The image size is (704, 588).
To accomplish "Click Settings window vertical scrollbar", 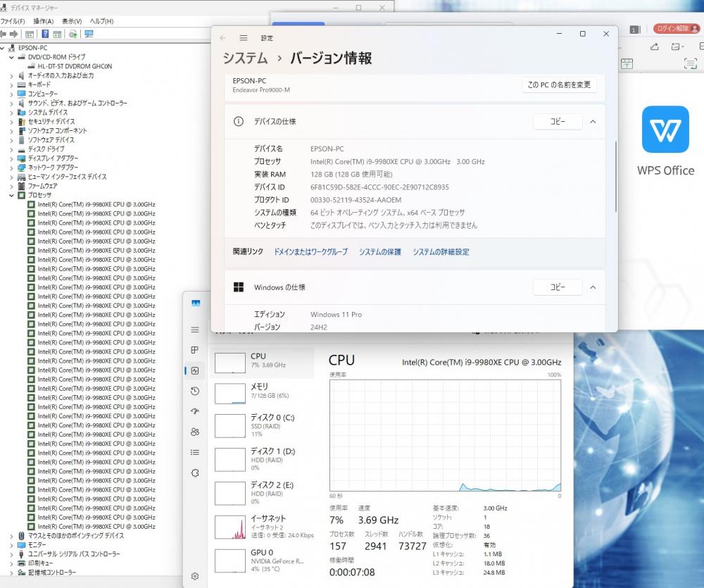I will 615,177.
